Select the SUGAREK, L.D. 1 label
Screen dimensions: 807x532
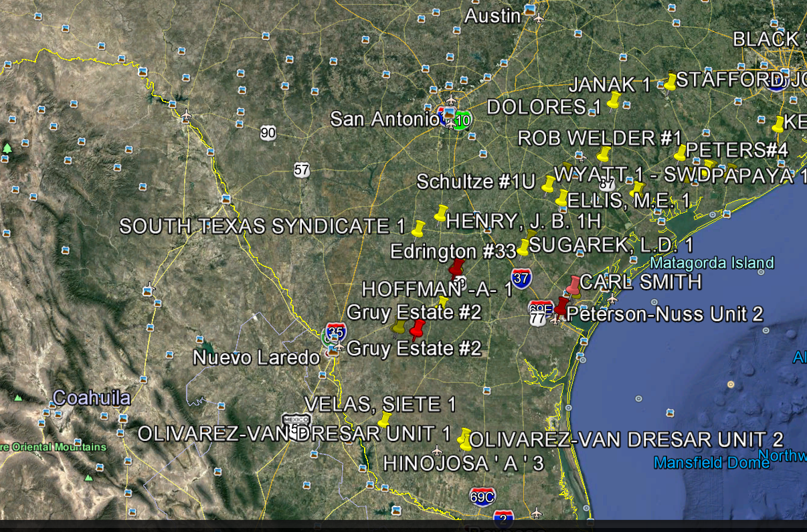pos(611,245)
